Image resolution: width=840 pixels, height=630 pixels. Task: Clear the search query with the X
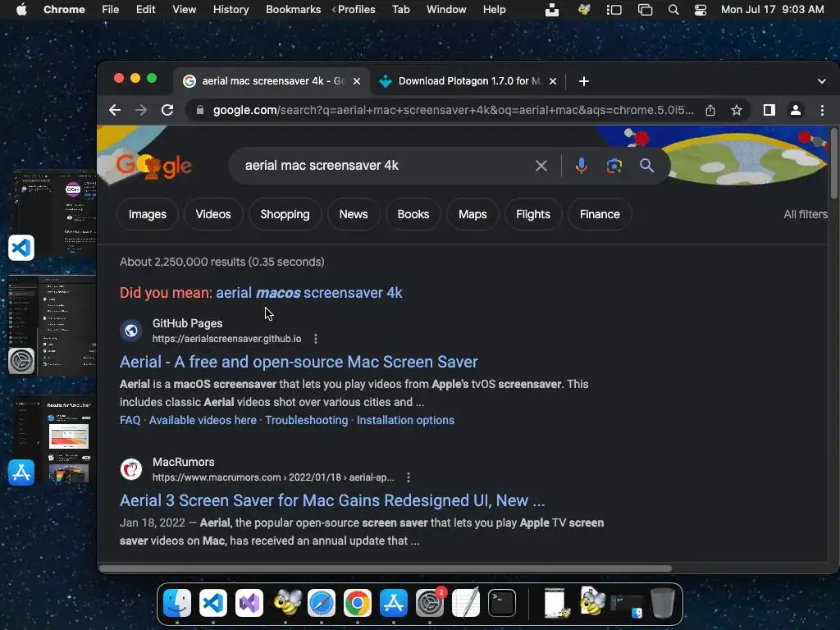point(541,166)
